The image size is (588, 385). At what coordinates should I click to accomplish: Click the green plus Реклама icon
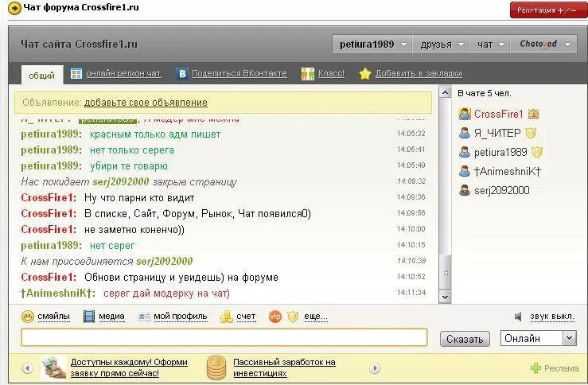click(x=535, y=368)
